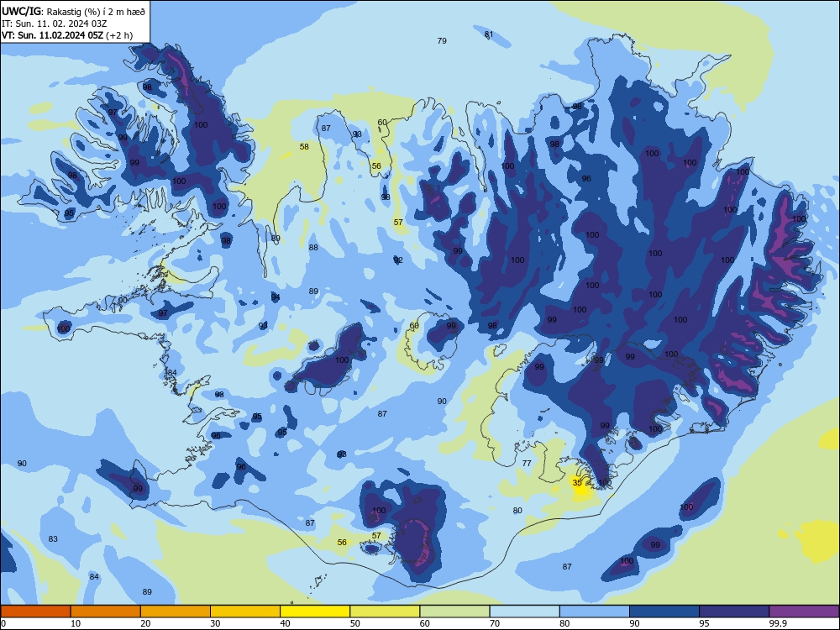The image size is (840, 630).
Task: Click the 'VT: Sun. 11.02.2024 05Z (+2 h)' line
Action: [x=67, y=35]
